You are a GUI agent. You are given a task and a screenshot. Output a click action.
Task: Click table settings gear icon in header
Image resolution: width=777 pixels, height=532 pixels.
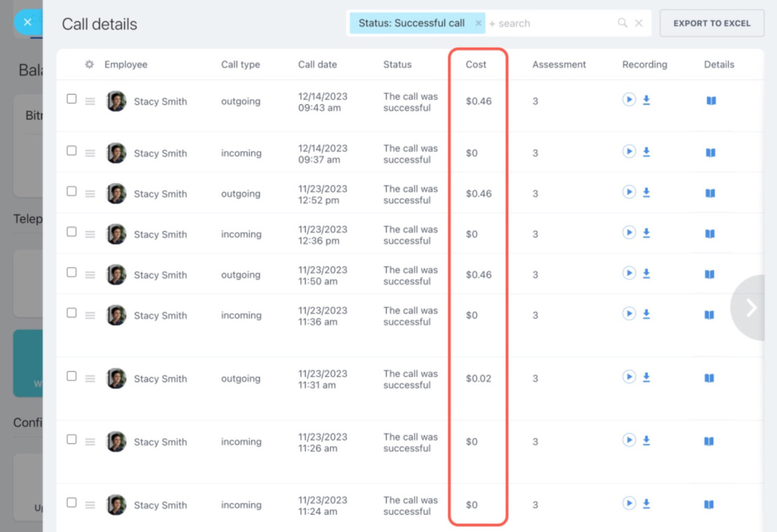[x=89, y=64]
